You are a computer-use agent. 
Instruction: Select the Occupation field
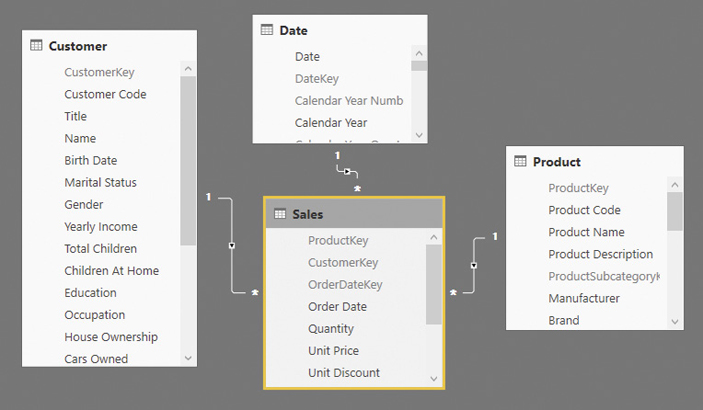coord(95,315)
